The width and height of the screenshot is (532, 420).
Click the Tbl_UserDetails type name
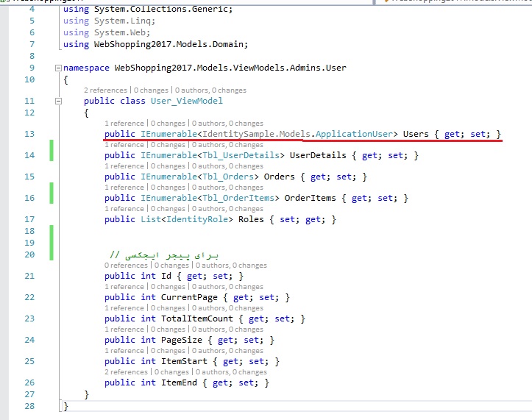[241, 155]
